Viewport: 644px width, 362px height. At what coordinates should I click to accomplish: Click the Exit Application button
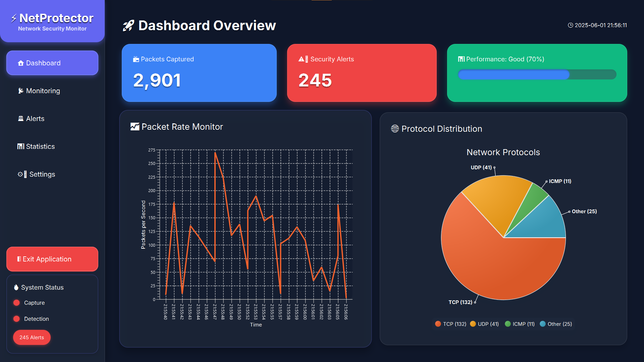[52, 259]
